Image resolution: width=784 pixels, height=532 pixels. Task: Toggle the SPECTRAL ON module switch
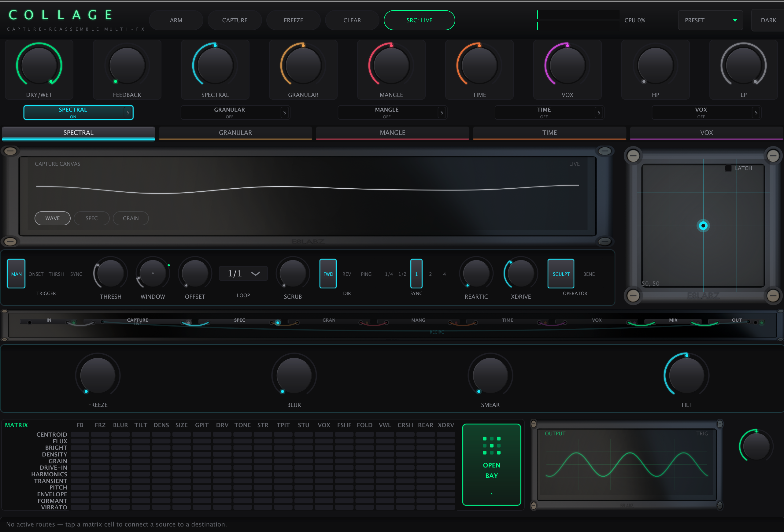pos(78,112)
